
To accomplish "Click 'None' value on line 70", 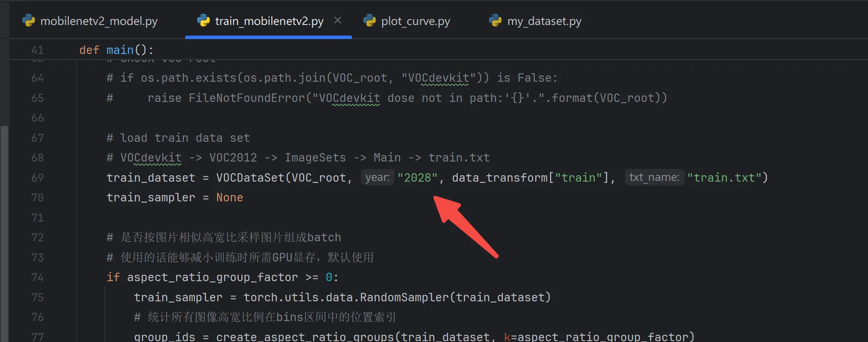I will point(230,197).
